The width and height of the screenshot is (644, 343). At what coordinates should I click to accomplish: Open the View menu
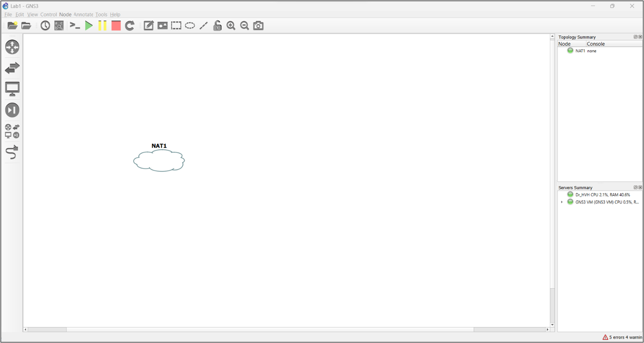[x=32, y=14]
